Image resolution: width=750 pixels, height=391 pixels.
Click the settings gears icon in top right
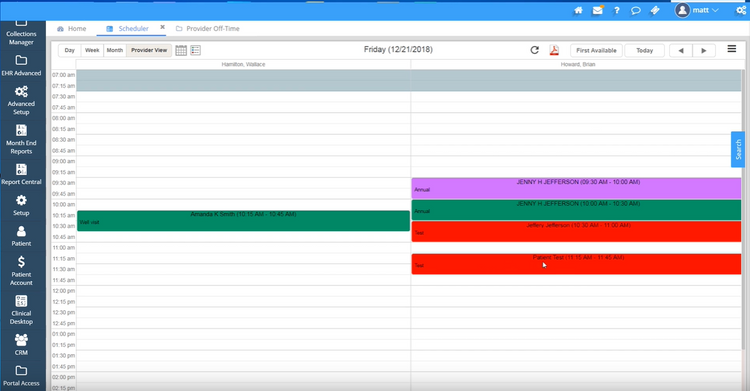[x=741, y=10]
